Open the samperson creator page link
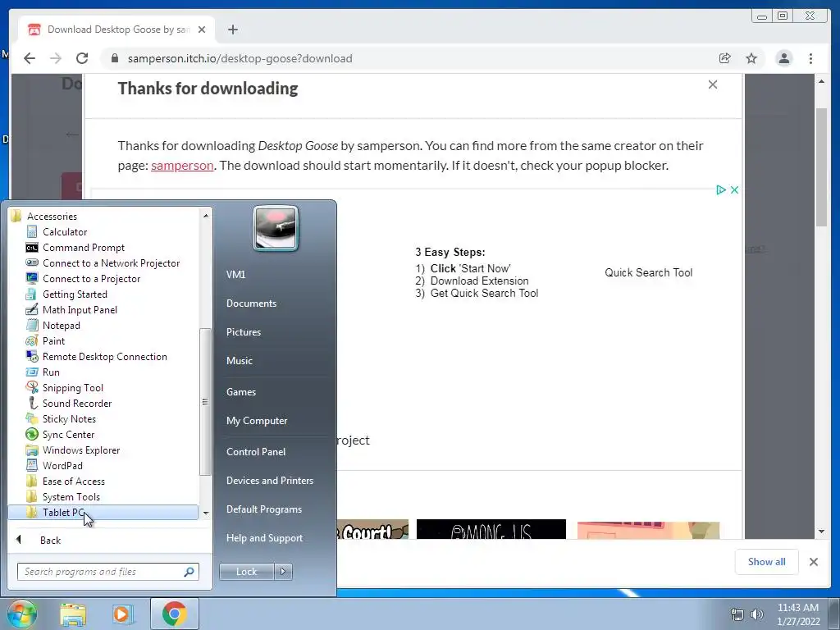Image resolution: width=840 pixels, height=630 pixels. (182, 165)
